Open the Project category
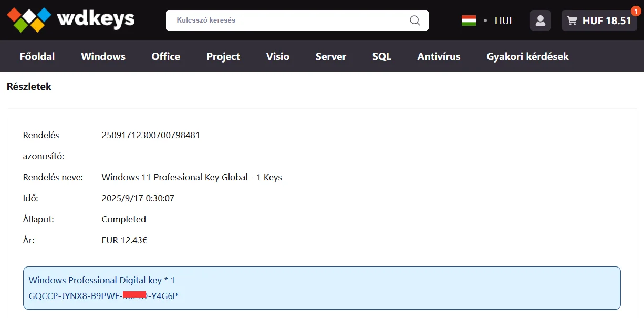Screen dimensions: 644x318 coord(223,56)
